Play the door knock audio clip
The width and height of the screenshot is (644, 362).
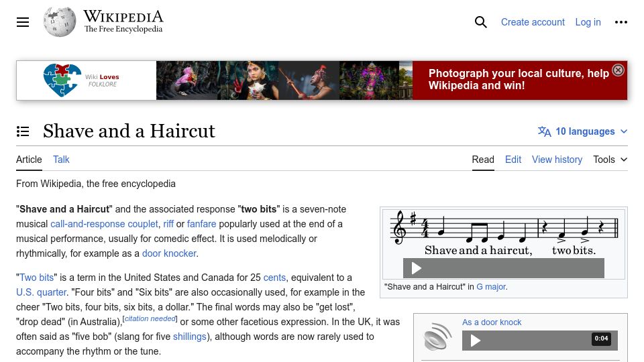click(475, 341)
